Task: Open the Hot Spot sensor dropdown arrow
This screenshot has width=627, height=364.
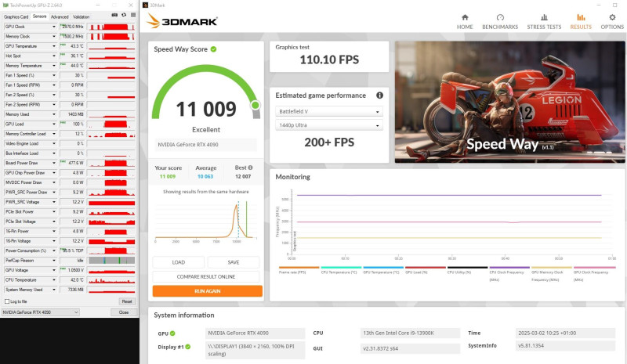Action: coord(54,56)
